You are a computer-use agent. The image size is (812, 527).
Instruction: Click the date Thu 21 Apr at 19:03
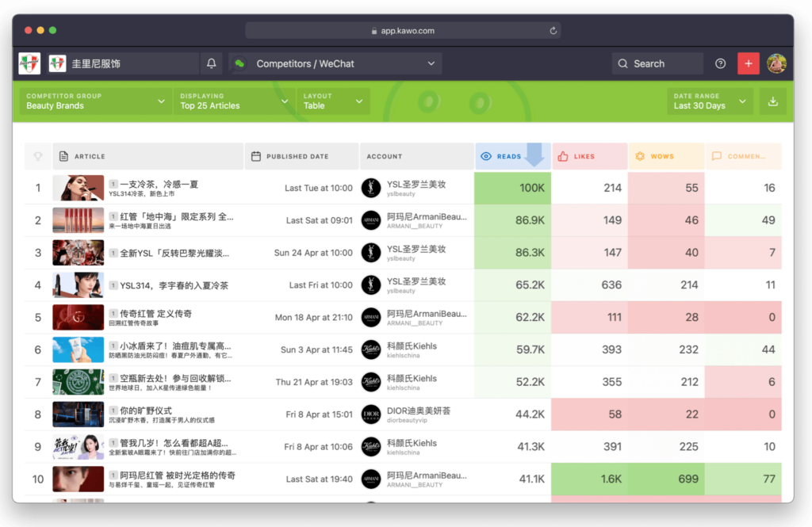pos(314,382)
